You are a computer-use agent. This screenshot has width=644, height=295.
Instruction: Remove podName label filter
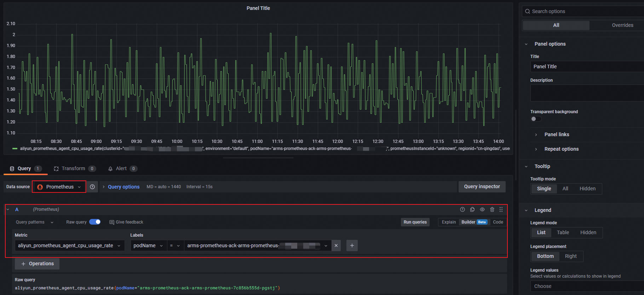pos(336,245)
